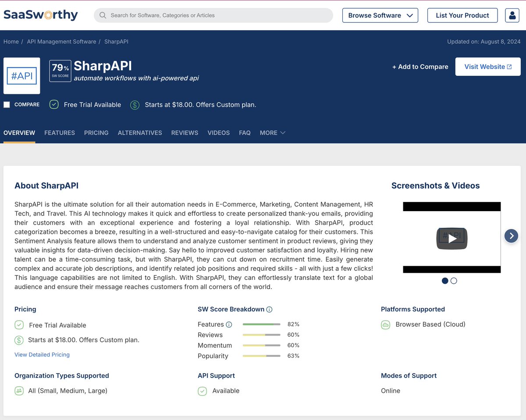The image size is (526, 420).
Task: Click the search magnifier icon
Action: point(103,15)
